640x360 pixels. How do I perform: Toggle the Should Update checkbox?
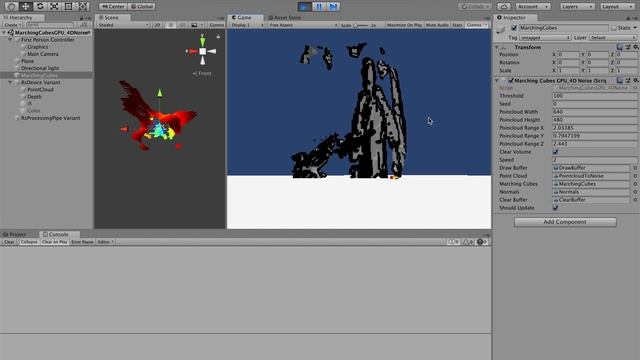[x=556, y=208]
